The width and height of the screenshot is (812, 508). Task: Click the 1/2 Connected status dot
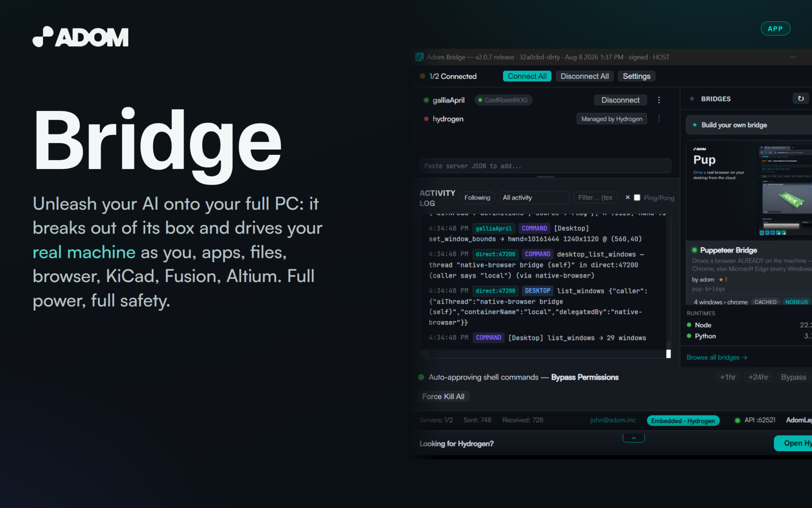click(422, 76)
